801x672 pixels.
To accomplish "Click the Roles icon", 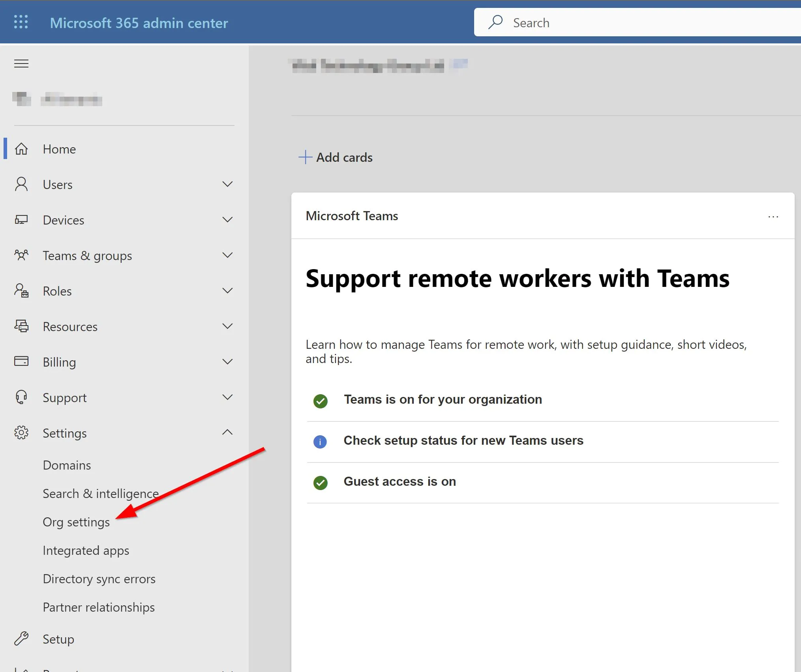I will 21,291.
